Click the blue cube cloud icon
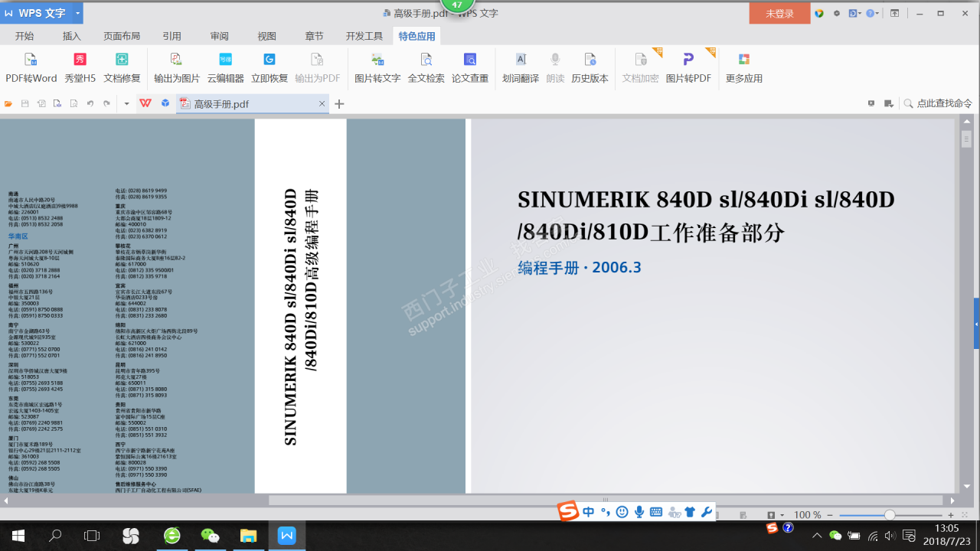 click(x=165, y=103)
